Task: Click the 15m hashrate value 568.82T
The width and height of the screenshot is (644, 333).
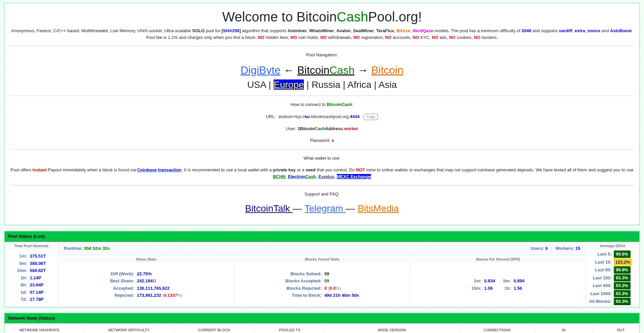Action: (x=38, y=271)
